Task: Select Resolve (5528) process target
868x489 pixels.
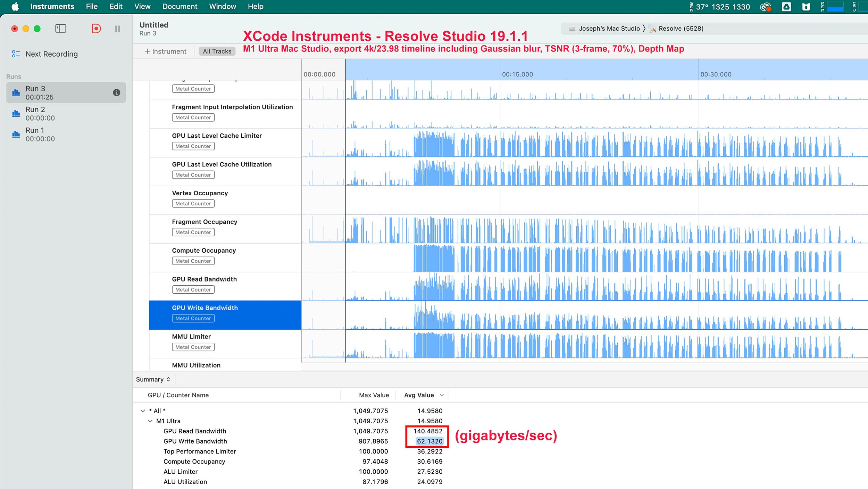Action: click(x=676, y=29)
